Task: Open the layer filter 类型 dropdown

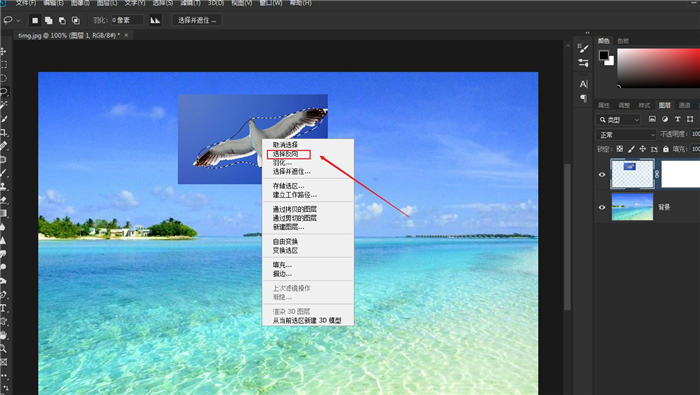Action: point(619,120)
